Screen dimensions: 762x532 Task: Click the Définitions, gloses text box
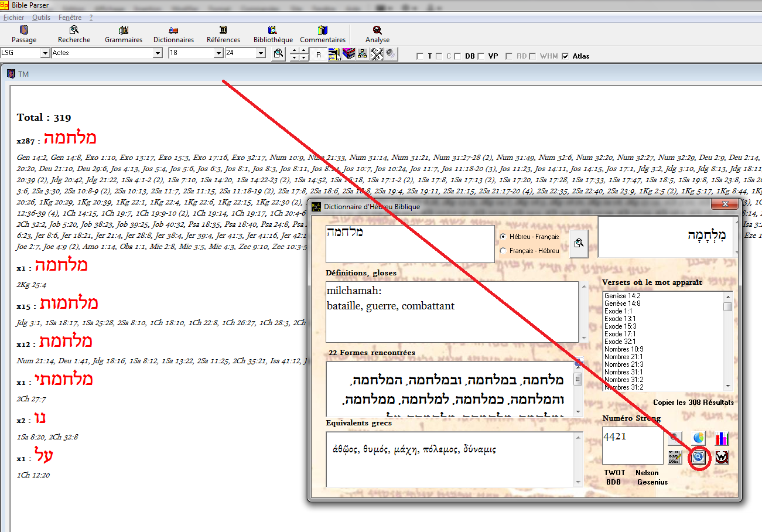click(452, 312)
